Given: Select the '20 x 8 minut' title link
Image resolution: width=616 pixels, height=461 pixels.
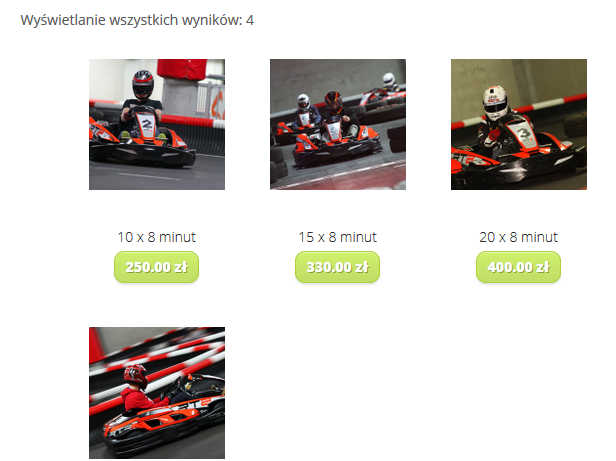Looking at the screenshot, I should click(x=518, y=237).
